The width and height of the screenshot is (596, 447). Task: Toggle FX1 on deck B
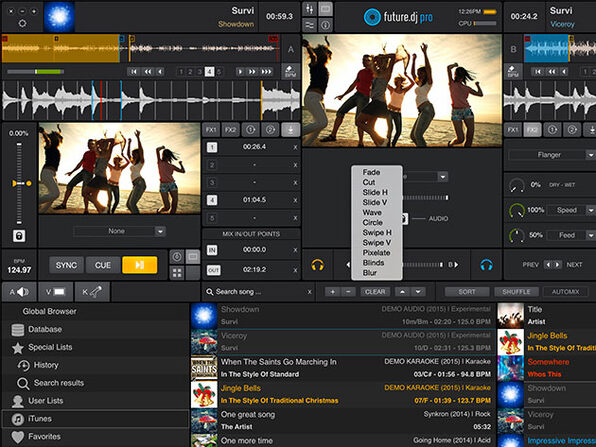[513, 130]
